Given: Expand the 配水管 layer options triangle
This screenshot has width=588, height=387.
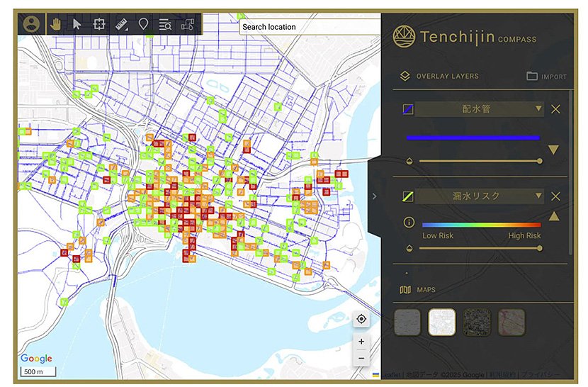Looking at the screenshot, I should pos(553,150).
